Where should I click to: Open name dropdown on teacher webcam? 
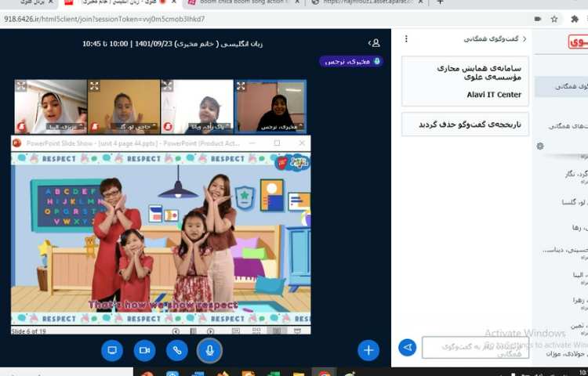click(282, 128)
